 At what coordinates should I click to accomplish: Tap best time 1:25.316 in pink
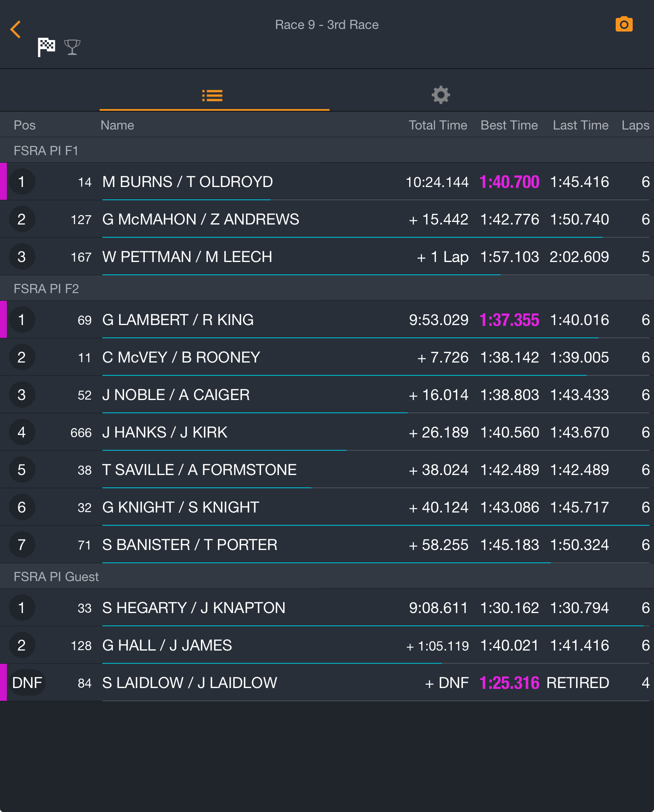(x=509, y=683)
